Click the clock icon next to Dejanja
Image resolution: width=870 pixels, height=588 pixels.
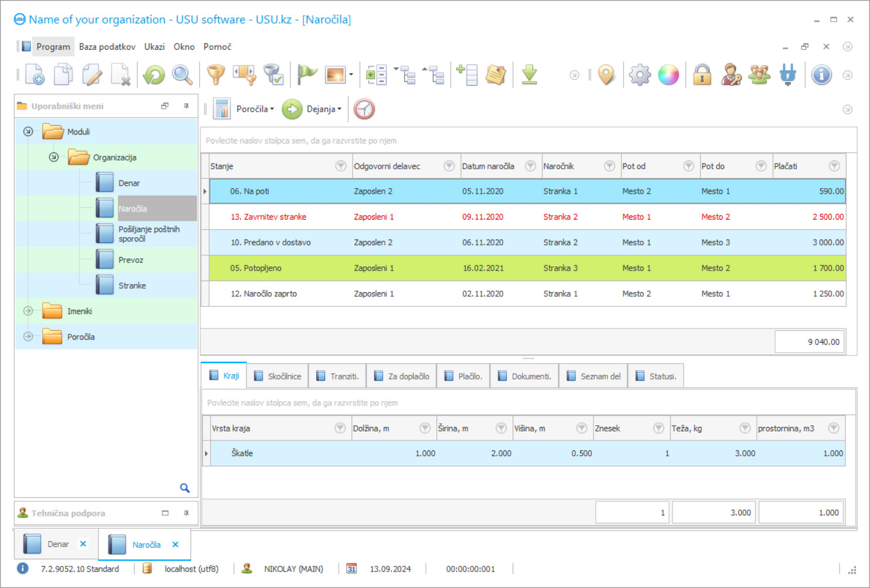364,109
